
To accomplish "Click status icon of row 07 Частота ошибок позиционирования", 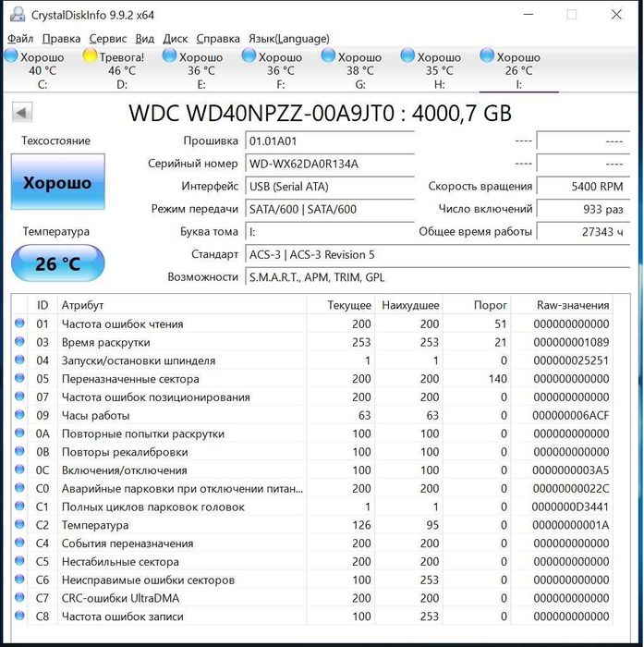I will 19,397.
